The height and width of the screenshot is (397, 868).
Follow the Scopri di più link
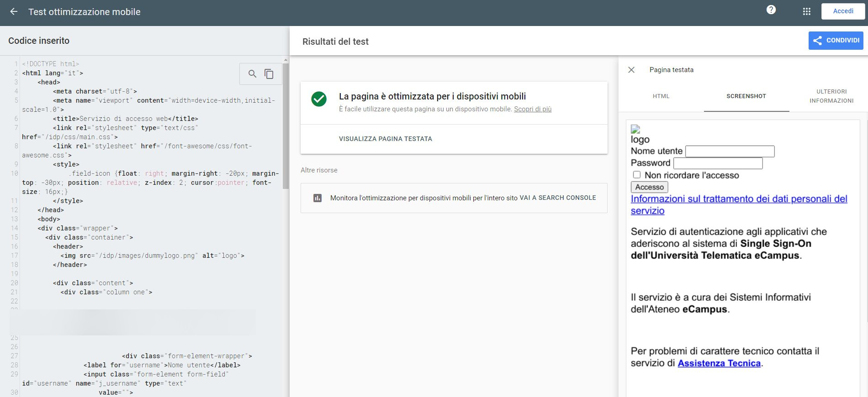[x=533, y=109]
